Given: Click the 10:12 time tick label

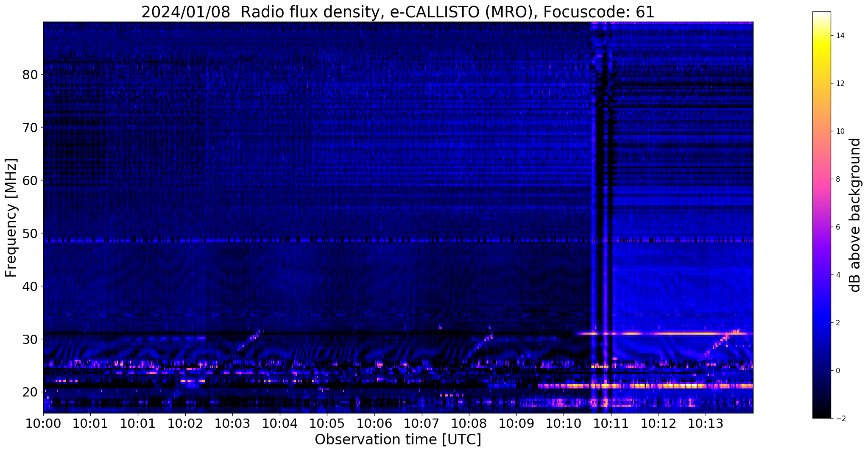Looking at the screenshot, I should click(659, 423).
